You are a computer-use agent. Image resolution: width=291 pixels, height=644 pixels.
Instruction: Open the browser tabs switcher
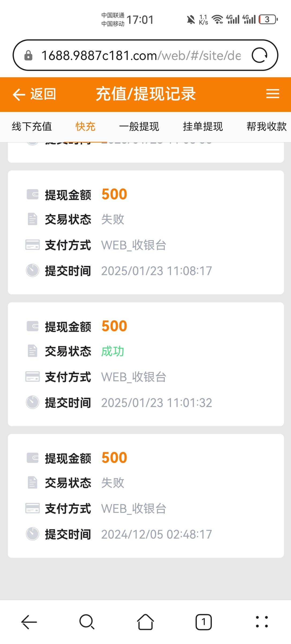204,622
